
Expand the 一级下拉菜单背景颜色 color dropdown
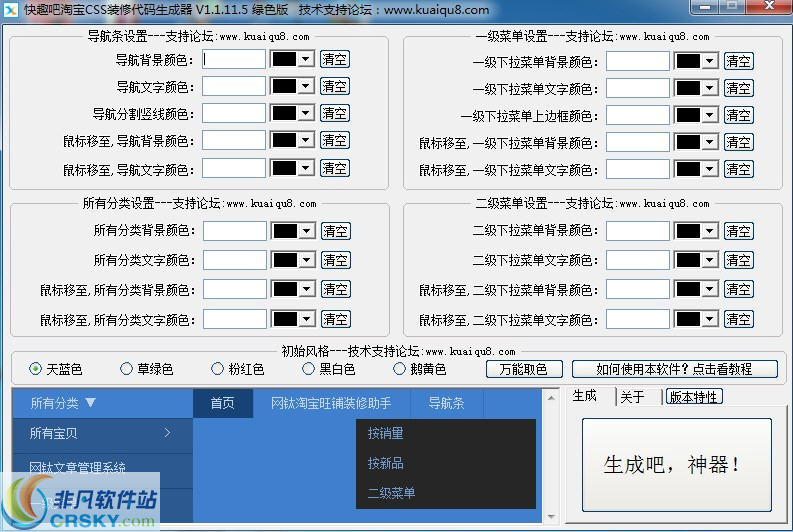click(x=710, y=61)
